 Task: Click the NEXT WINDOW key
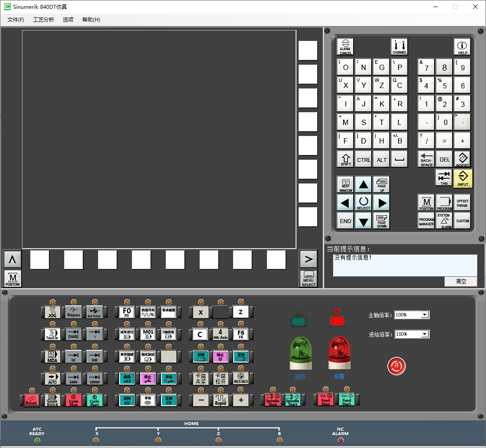[345, 184]
